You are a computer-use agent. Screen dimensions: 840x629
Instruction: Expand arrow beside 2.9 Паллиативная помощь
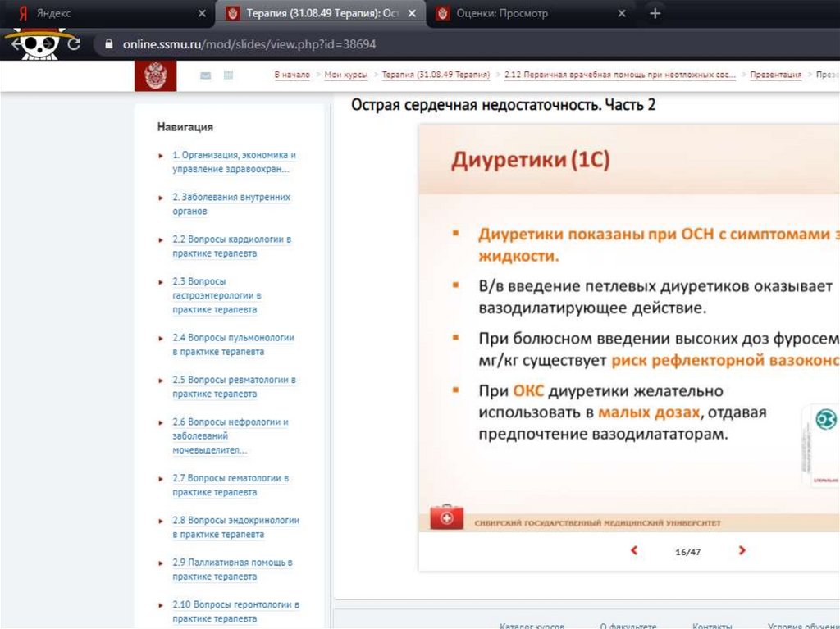click(x=161, y=563)
